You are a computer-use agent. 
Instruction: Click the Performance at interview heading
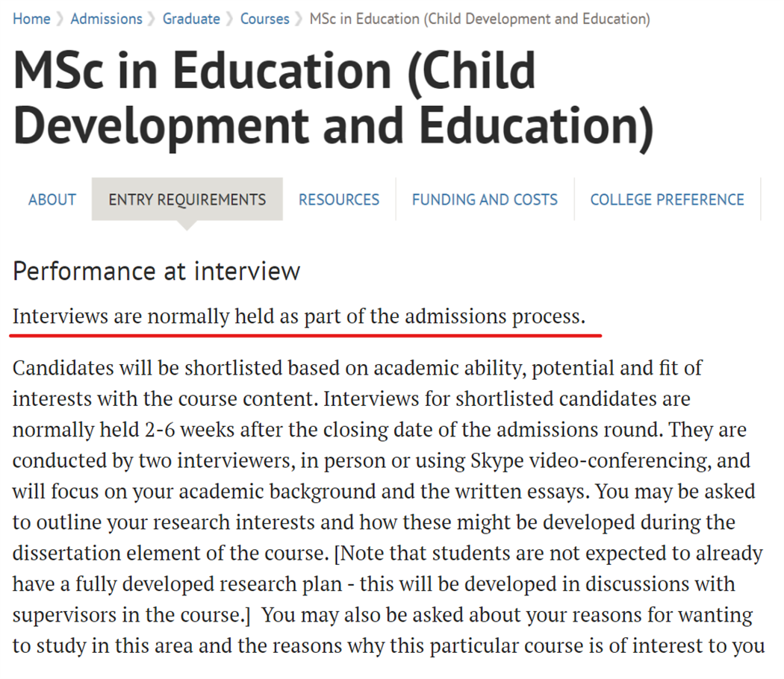(x=157, y=271)
